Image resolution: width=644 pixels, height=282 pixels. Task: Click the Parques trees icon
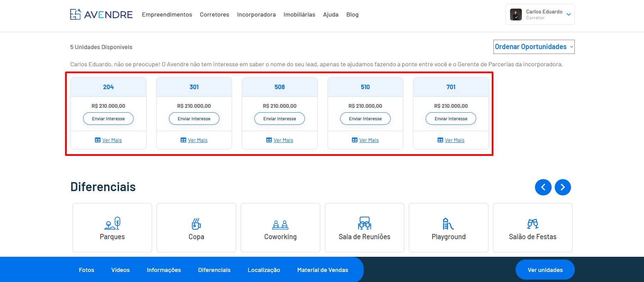(x=112, y=223)
